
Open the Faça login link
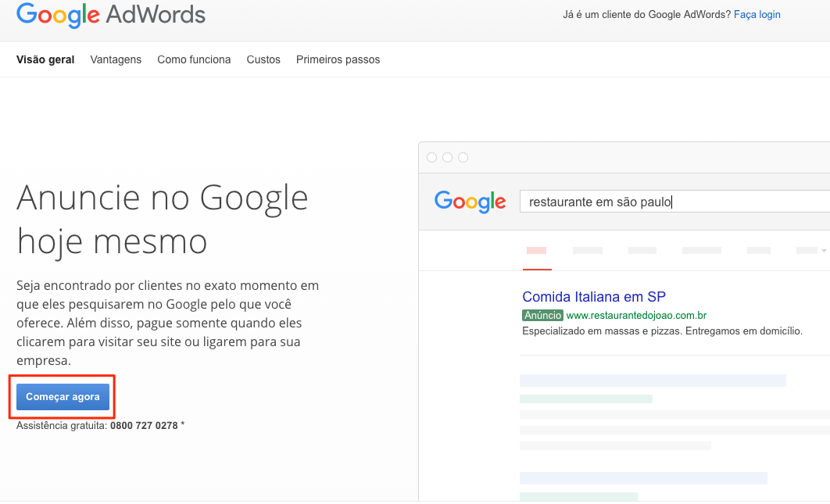coord(757,15)
